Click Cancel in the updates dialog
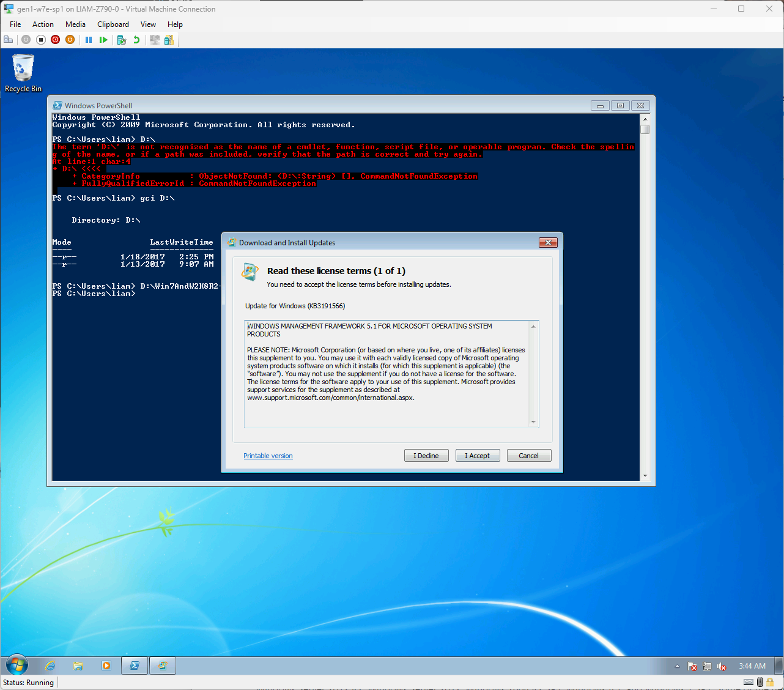Image resolution: width=784 pixels, height=690 pixels. pos(529,456)
